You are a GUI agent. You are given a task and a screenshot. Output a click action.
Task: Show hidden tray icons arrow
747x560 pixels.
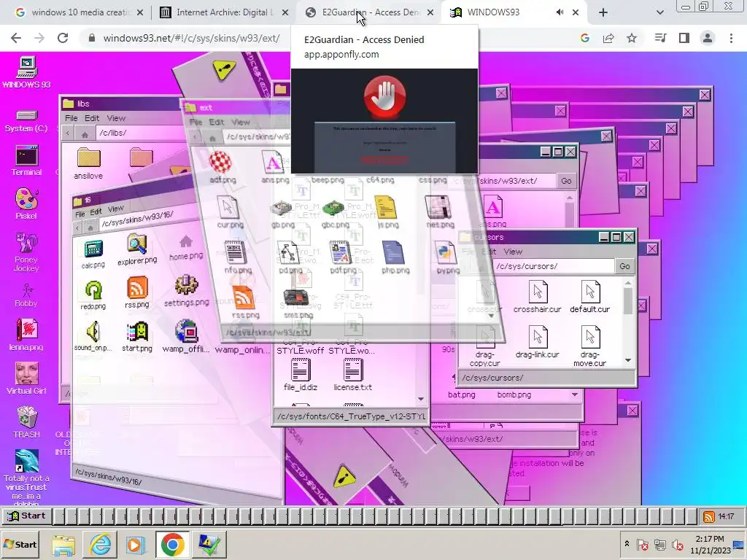point(627,544)
